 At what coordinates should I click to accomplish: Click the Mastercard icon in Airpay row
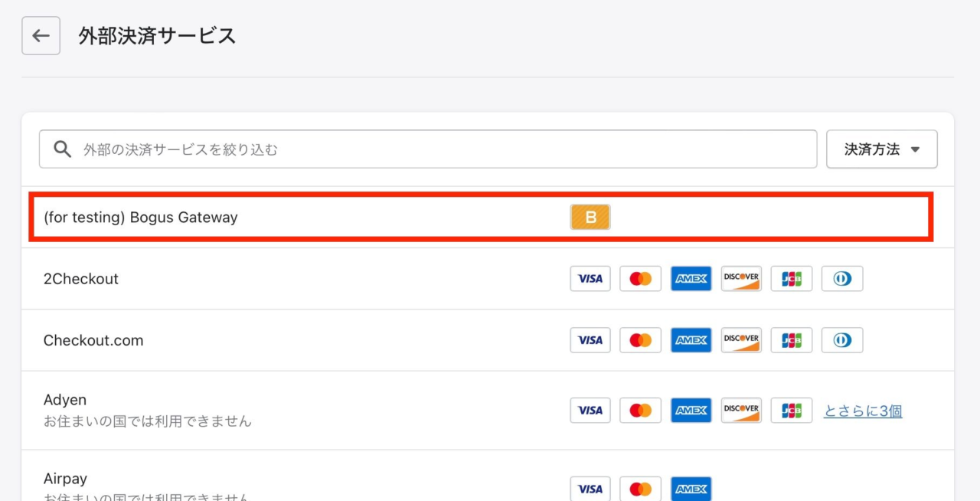point(641,489)
